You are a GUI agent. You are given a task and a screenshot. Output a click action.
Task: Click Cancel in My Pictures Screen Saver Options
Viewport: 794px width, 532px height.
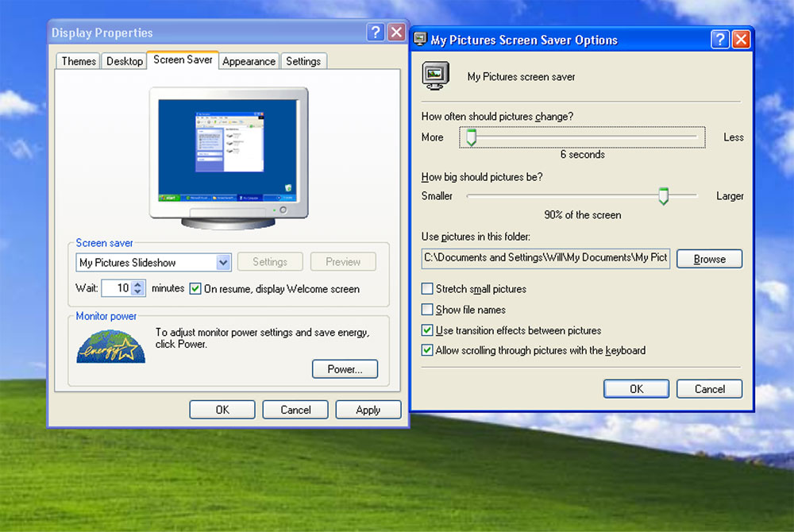tap(709, 389)
